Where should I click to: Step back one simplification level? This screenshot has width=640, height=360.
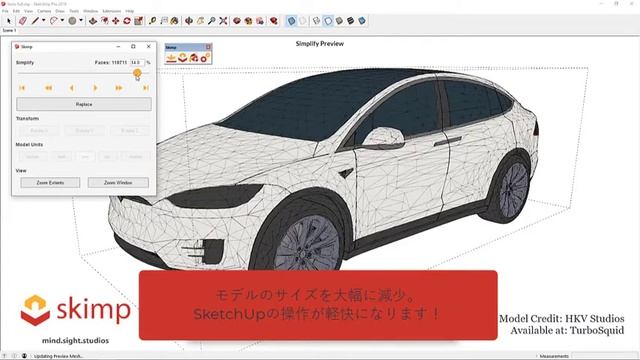(71, 88)
